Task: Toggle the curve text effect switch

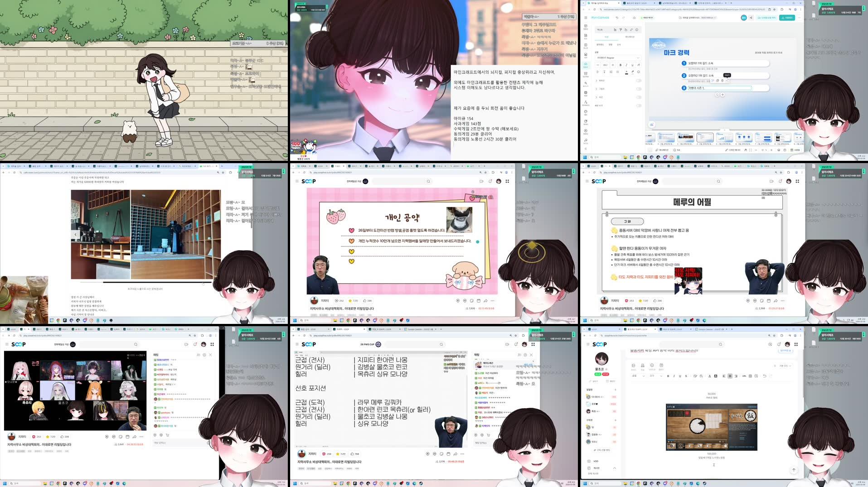Action: tap(639, 97)
